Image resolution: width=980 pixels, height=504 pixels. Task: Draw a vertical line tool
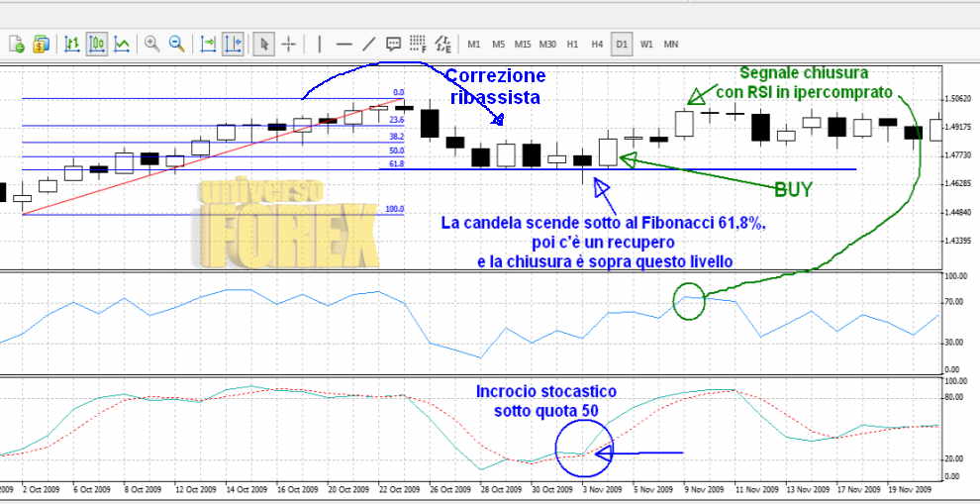point(319,44)
